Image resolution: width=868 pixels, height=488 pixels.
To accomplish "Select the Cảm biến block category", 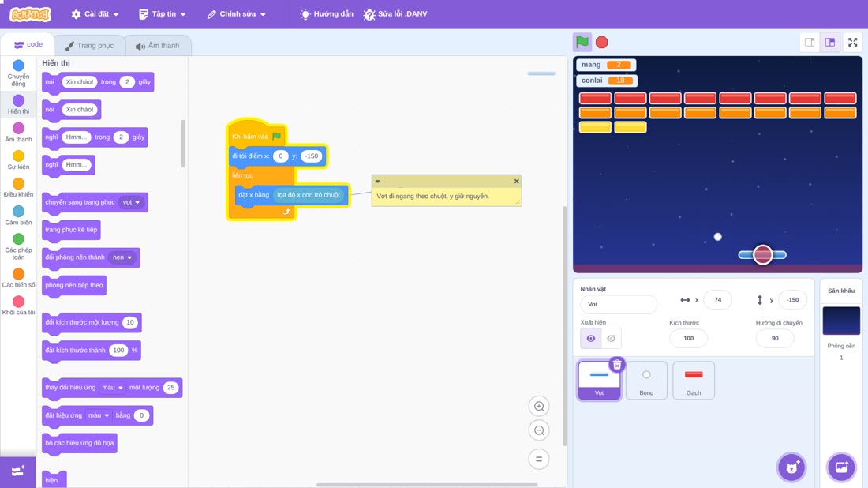I will click(18, 216).
